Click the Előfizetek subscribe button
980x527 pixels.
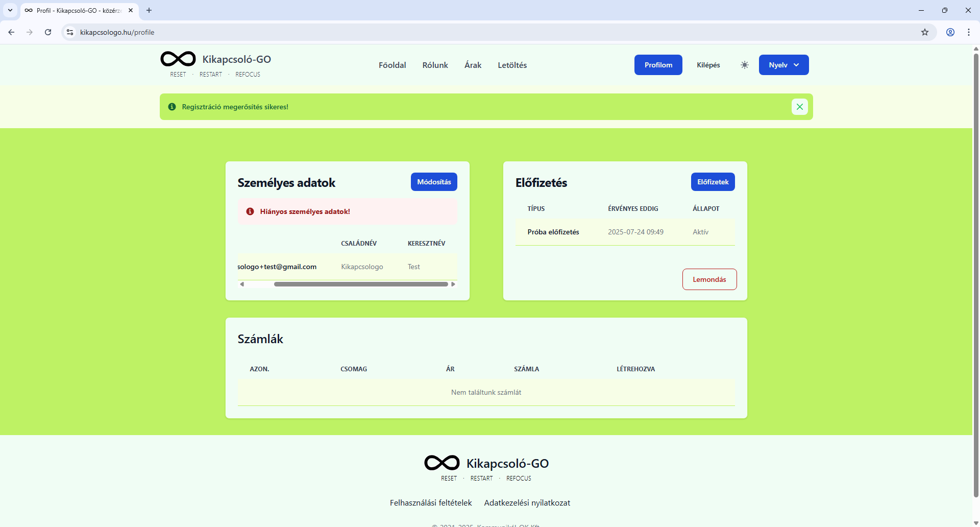pos(713,182)
